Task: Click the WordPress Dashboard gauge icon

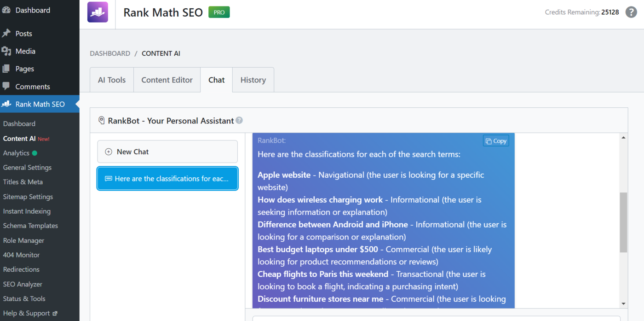Action: click(x=6, y=10)
